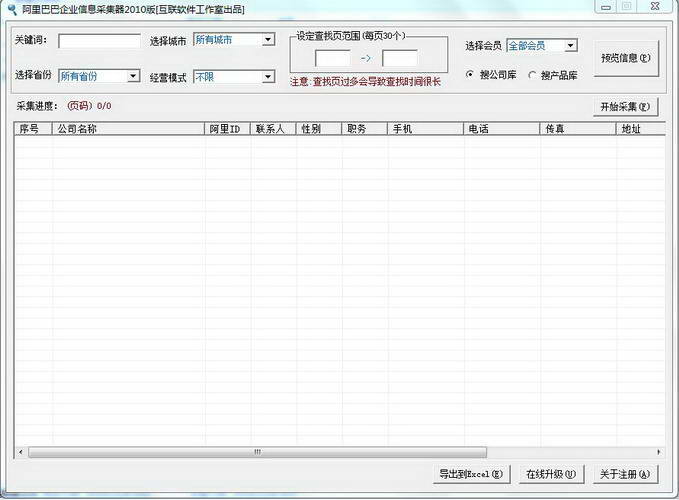Click the start page number field
679x500 pixels.
pyautogui.click(x=333, y=58)
